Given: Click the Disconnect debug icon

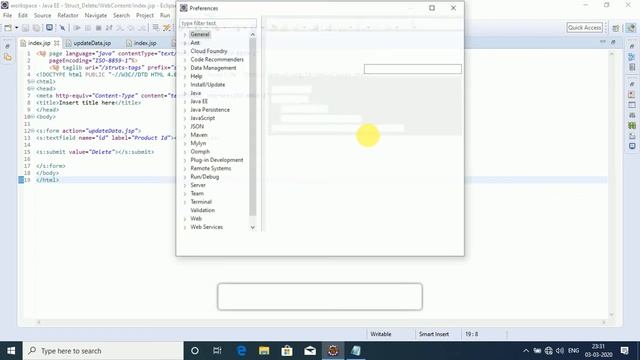Looking at the screenshot, I should click(109, 28).
